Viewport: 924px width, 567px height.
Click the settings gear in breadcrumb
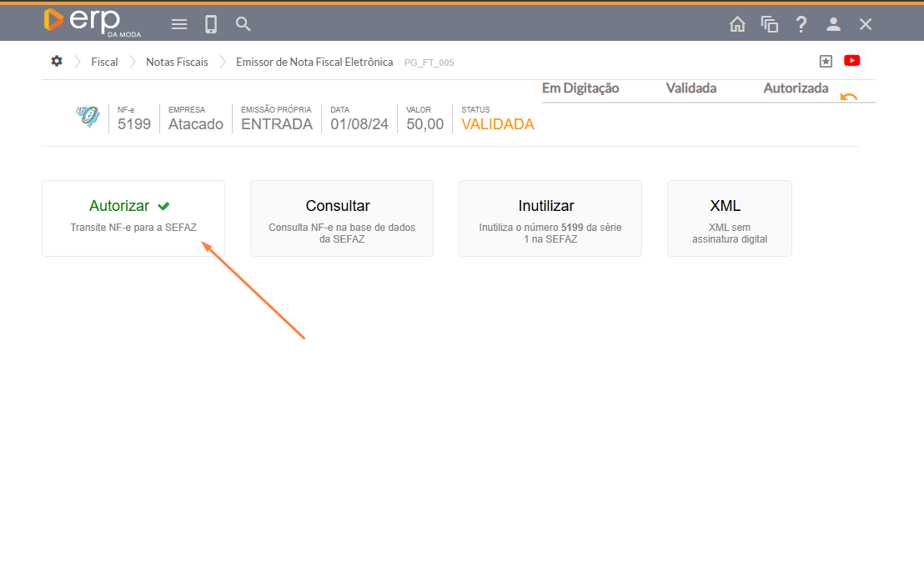(x=57, y=62)
